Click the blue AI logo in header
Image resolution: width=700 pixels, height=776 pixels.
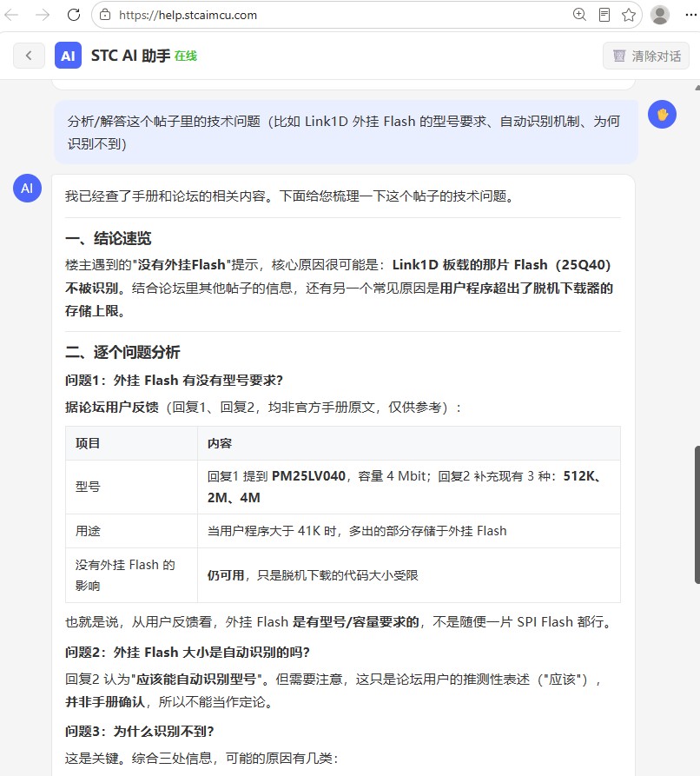(x=68, y=56)
